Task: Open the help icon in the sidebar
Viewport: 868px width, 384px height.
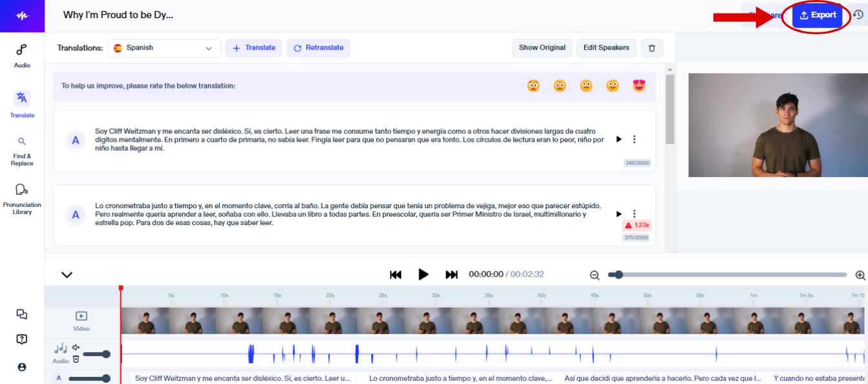Action: (22, 339)
